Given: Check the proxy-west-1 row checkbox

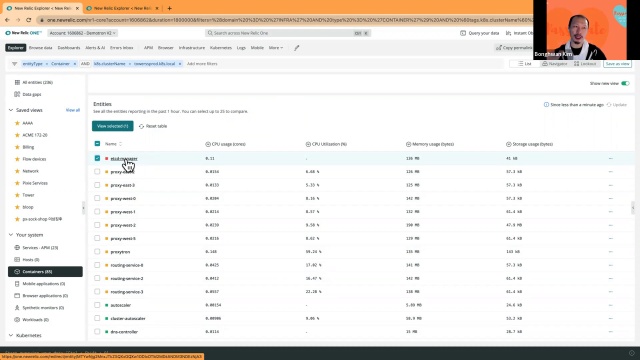Looking at the screenshot, I should 97,211.
